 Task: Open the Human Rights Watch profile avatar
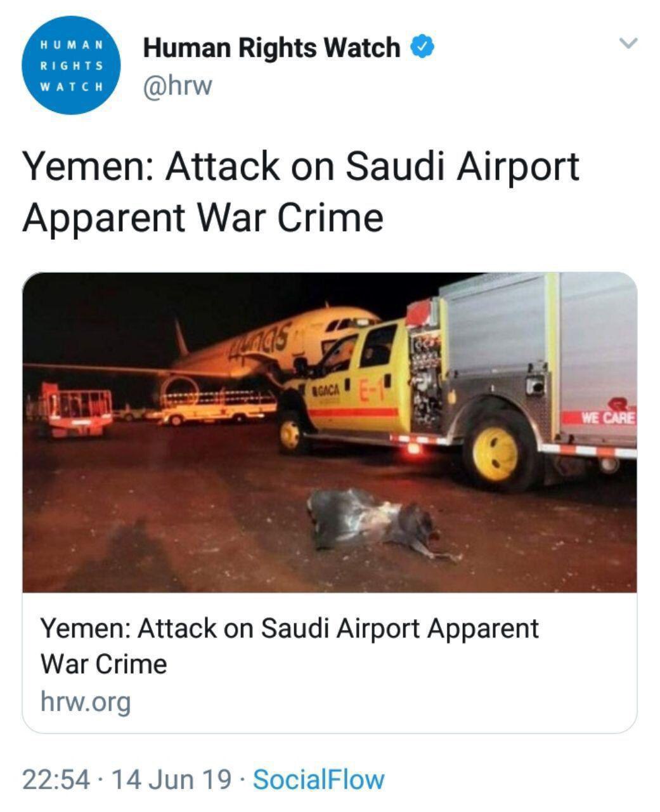point(71,65)
